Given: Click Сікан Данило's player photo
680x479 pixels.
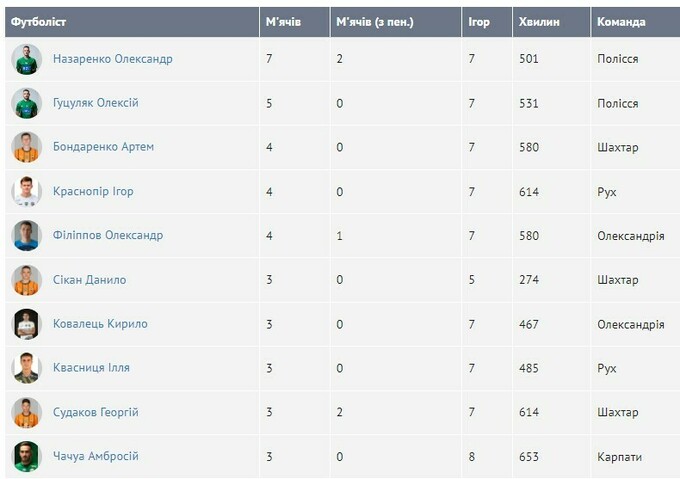Looking at the screenshot, I should (x=26, y=280).
